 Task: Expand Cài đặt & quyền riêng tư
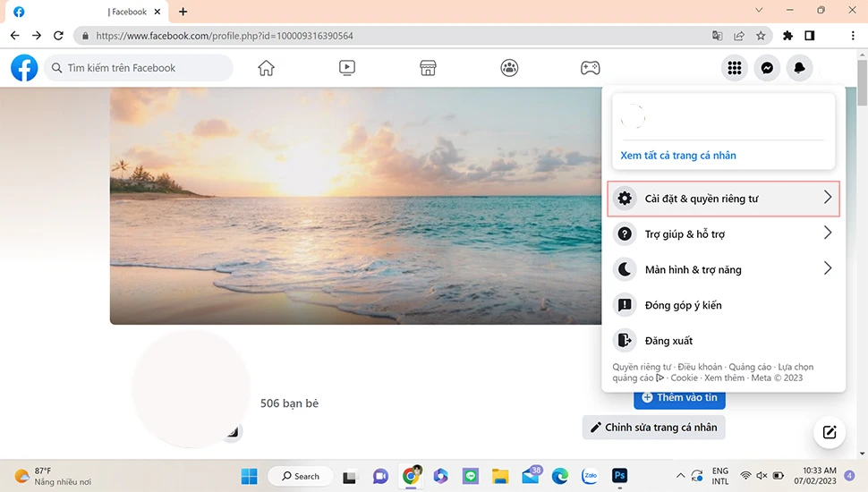click(723, 199)
